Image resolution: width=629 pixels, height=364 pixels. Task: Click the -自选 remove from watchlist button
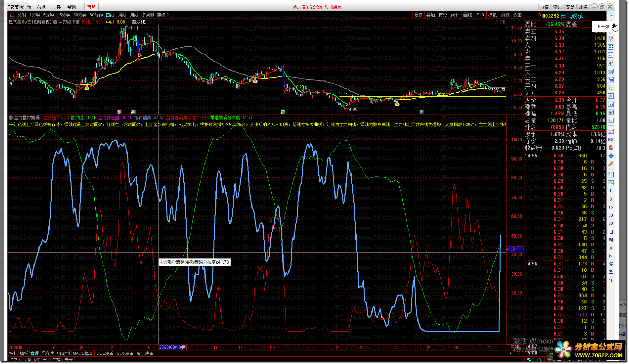(x=505, y=15)
